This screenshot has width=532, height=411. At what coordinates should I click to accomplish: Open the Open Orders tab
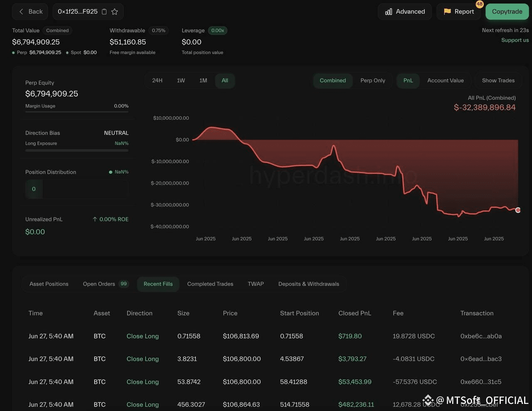106,284
